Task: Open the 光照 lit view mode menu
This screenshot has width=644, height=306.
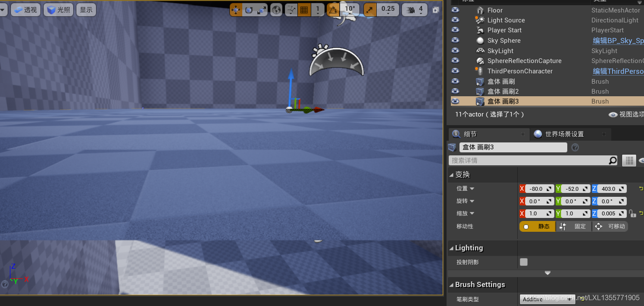Action: pos(58,9)
